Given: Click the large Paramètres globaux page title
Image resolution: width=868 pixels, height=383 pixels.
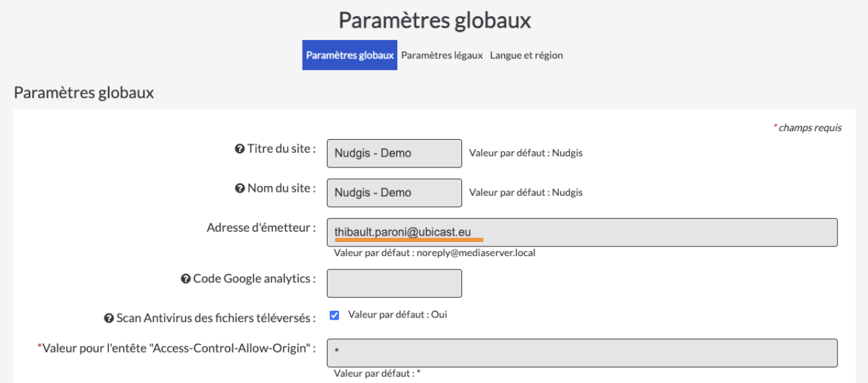Looking at the screenshot, I should [435, 21].
